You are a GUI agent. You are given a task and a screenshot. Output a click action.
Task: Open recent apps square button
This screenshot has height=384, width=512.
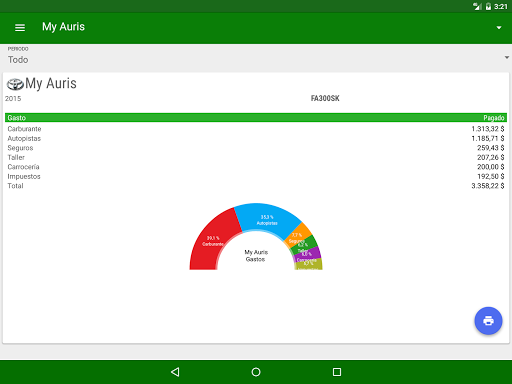(x=337, y=372)
